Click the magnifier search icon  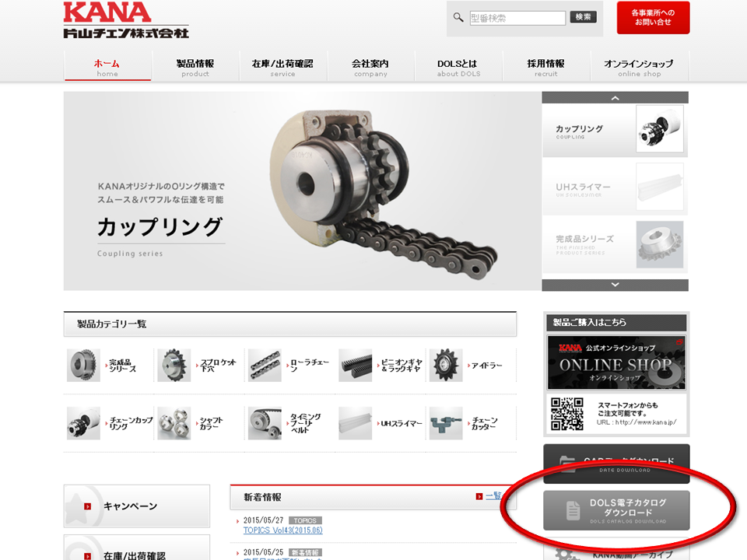(458, 18)
